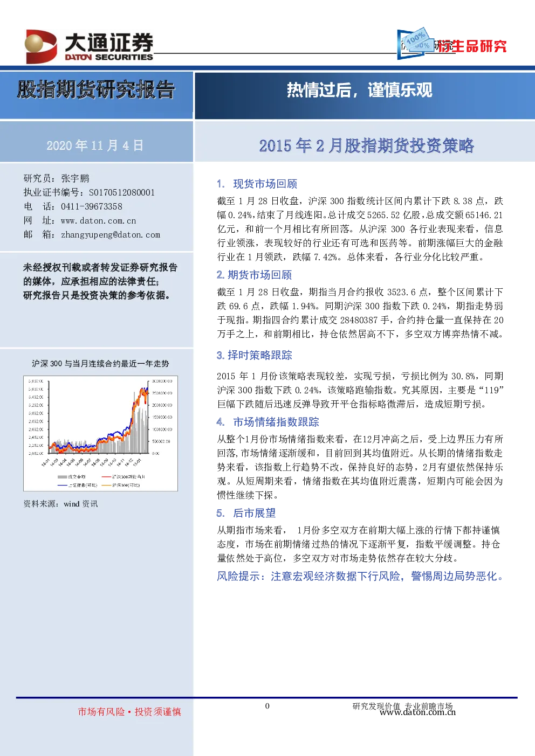
Task: Click heading 3. 择时策略跟踪
Action: [254, 355]
